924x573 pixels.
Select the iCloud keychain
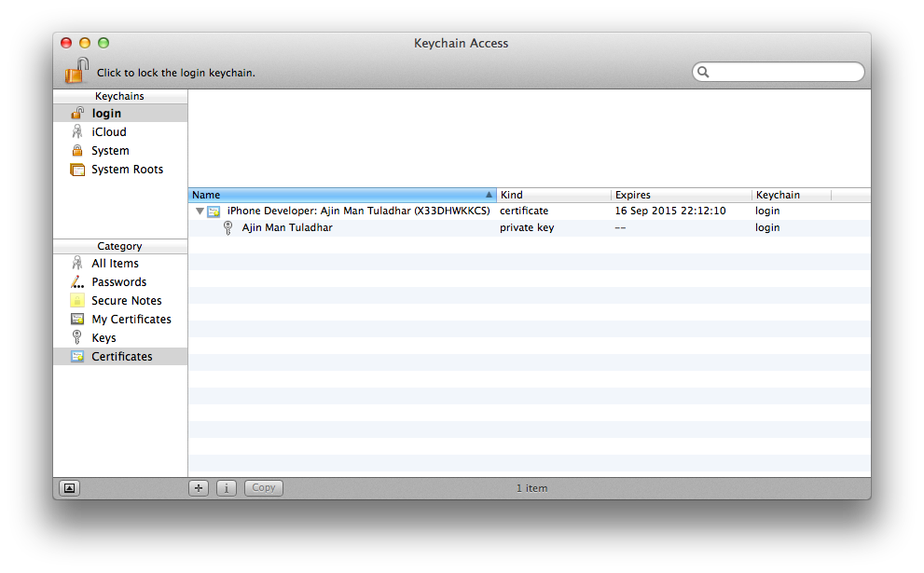point(120,132)
